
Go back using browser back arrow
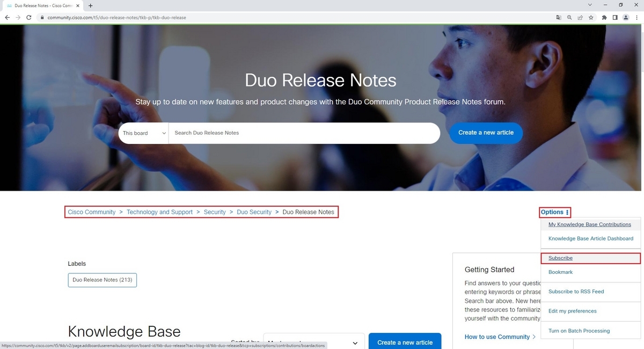[x=7, y=17]
